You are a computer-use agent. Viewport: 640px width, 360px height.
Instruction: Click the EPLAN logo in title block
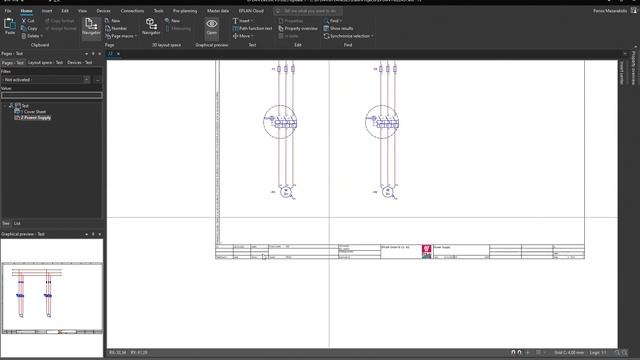427,251
